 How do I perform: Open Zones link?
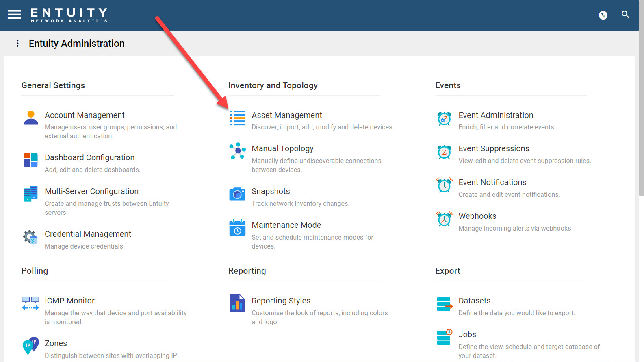click(56, 343)
